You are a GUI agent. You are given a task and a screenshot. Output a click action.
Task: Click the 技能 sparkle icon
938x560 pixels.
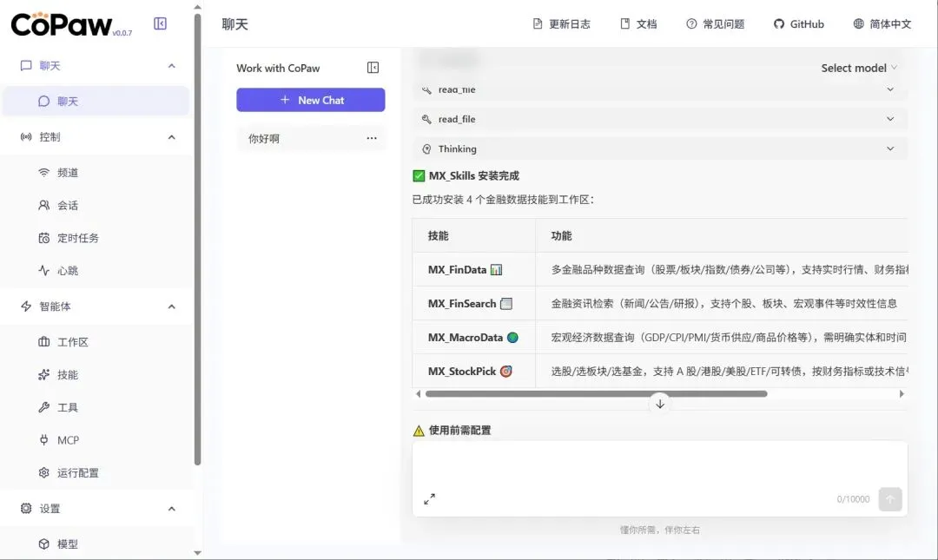[x=43, y=374]
